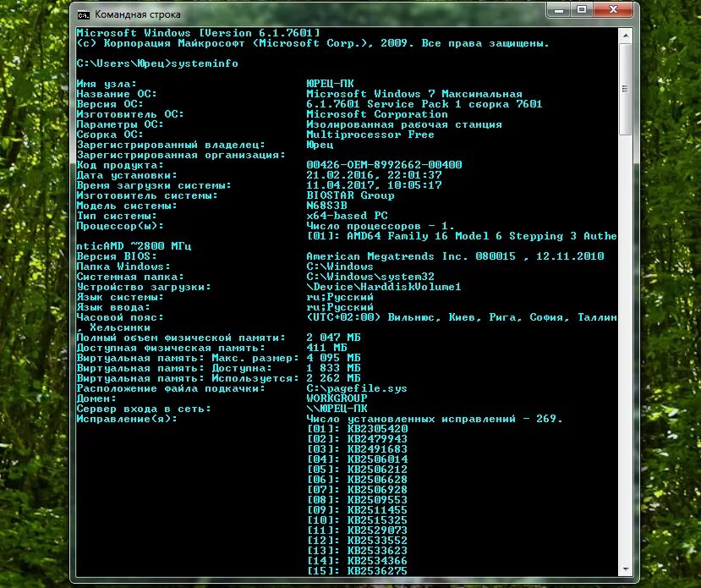Click hotfix entry [10]: KB2515325
The height and width of the screenshot is (588, 701).
[x=357, y=520]
